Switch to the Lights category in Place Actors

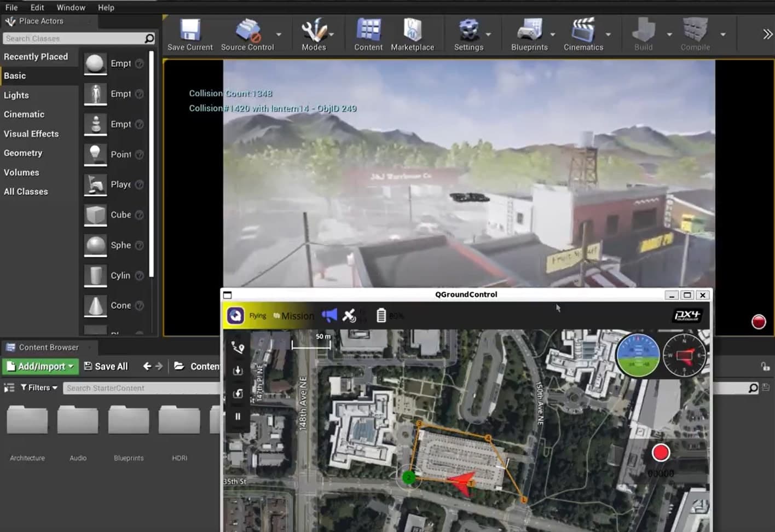(x=16, y=95)
